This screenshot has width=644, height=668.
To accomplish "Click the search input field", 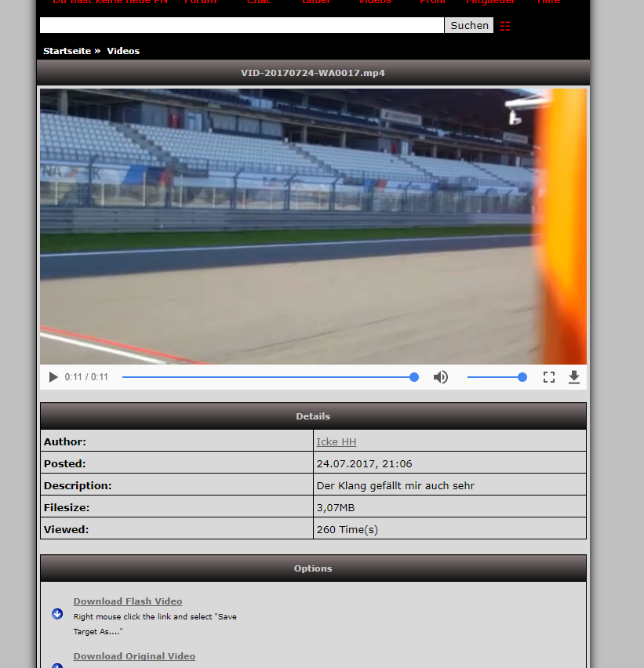I will (242, 25).
